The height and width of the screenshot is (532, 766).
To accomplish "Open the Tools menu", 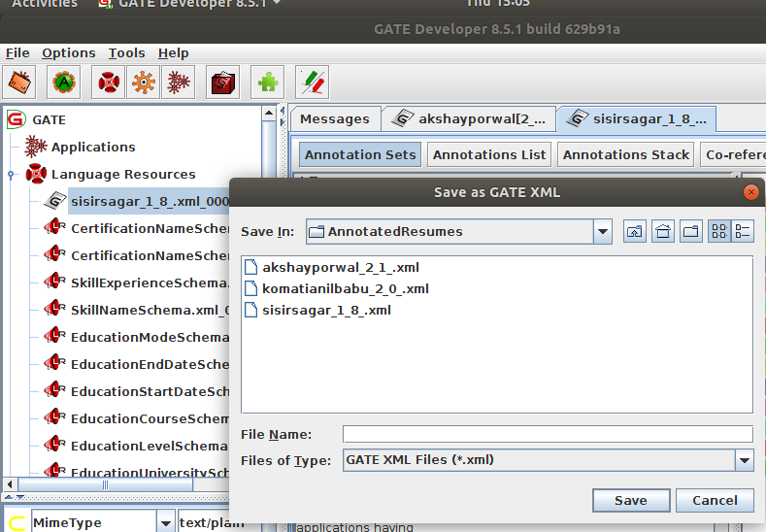I will click(x=126, y=52).
